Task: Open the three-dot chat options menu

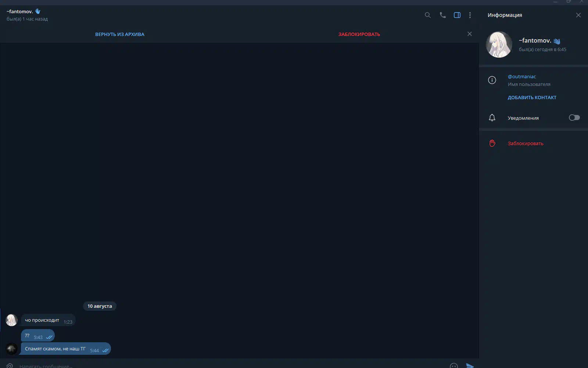Action: click(x=470, y=15)
